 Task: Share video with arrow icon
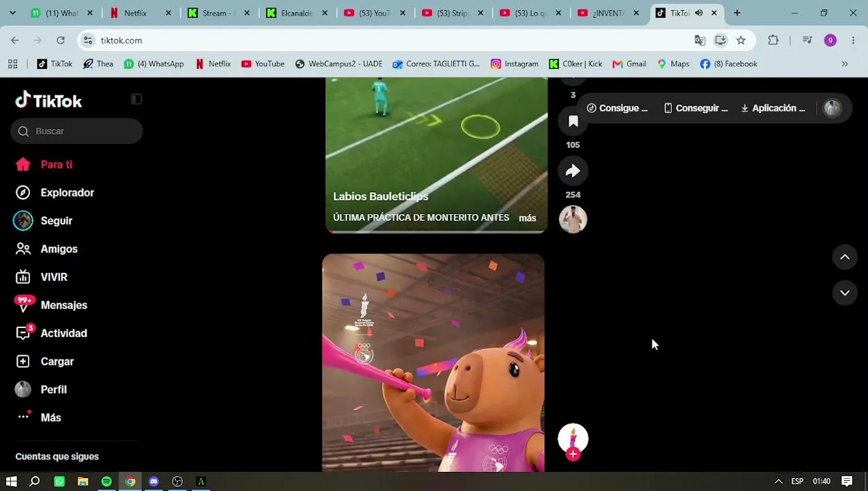(x=573, y=171)
